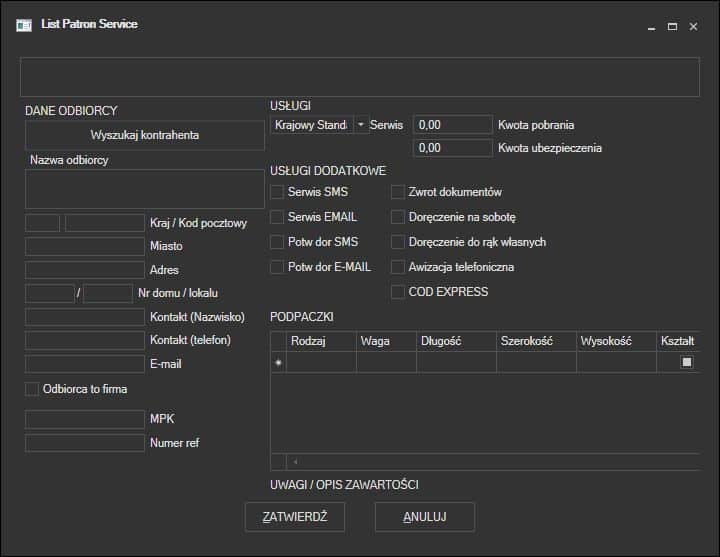Click the Nr domu field
Screen dimensions: 720x557
tap(50, 293)
